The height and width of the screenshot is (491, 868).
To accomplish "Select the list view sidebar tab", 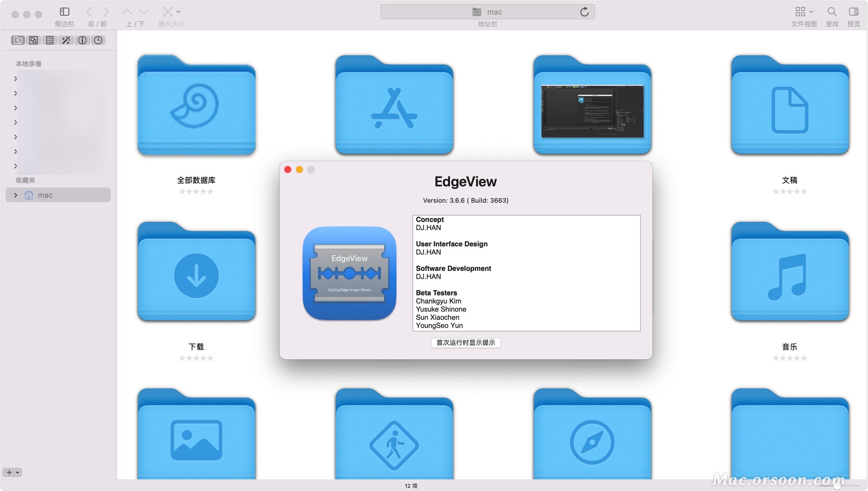I will [50, 41].
